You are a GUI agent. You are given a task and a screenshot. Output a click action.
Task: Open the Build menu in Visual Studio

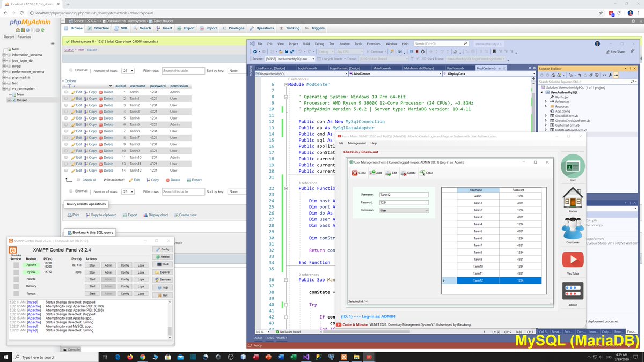tap(306, 43)
